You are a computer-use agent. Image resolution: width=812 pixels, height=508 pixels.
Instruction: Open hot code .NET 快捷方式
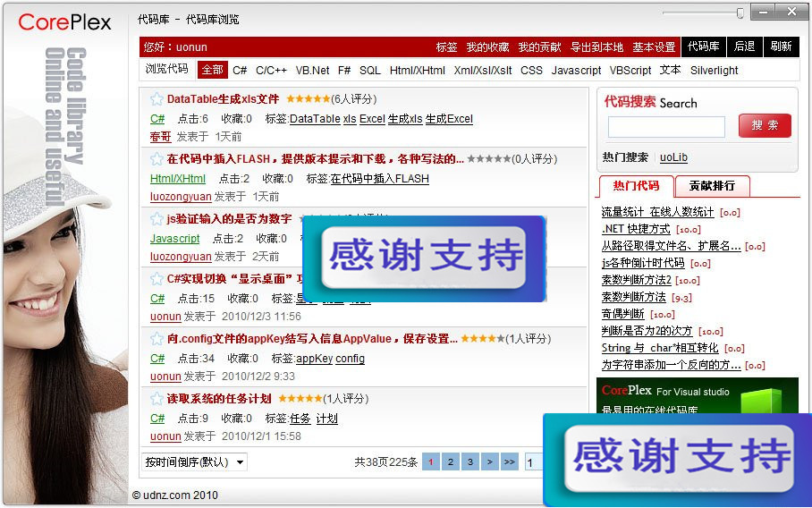coord(636,229)
